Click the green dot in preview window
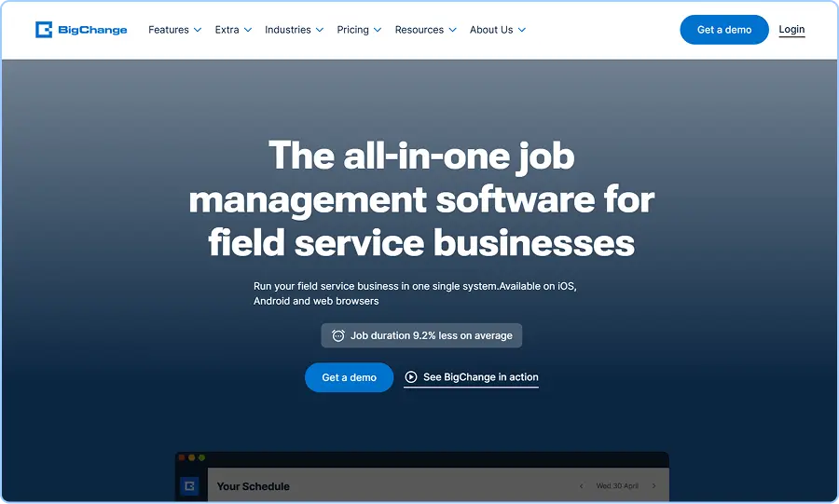The width and height of the screenshot is (839, 504). 201,457
